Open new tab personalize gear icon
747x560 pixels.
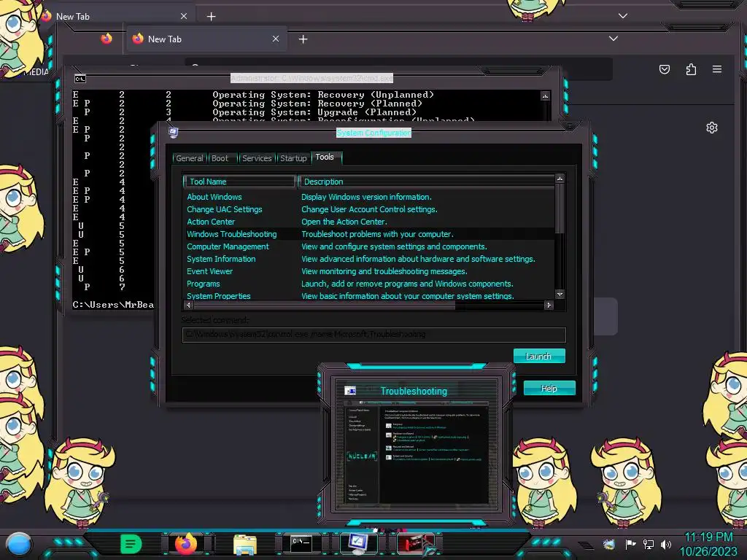click(712, 128)
